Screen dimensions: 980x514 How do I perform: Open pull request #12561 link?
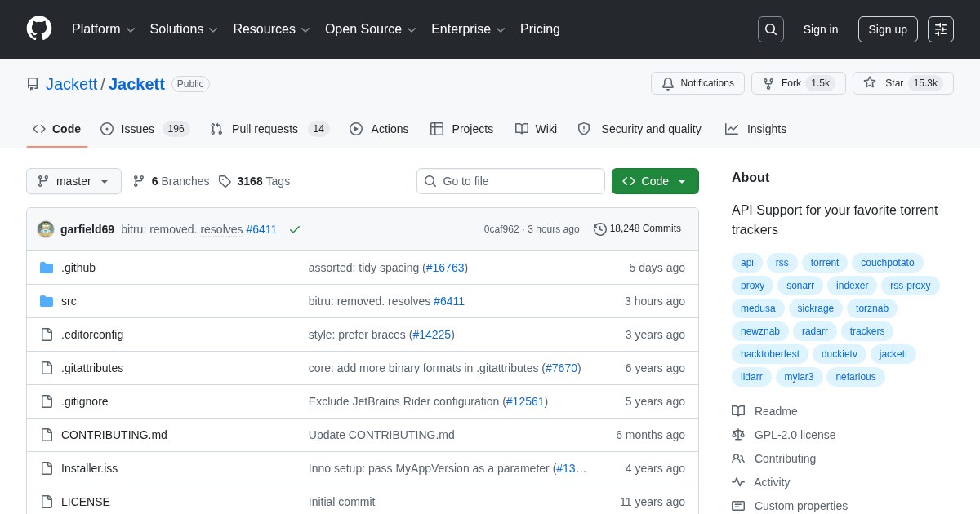pyautogui.click(x=525, y=401)
